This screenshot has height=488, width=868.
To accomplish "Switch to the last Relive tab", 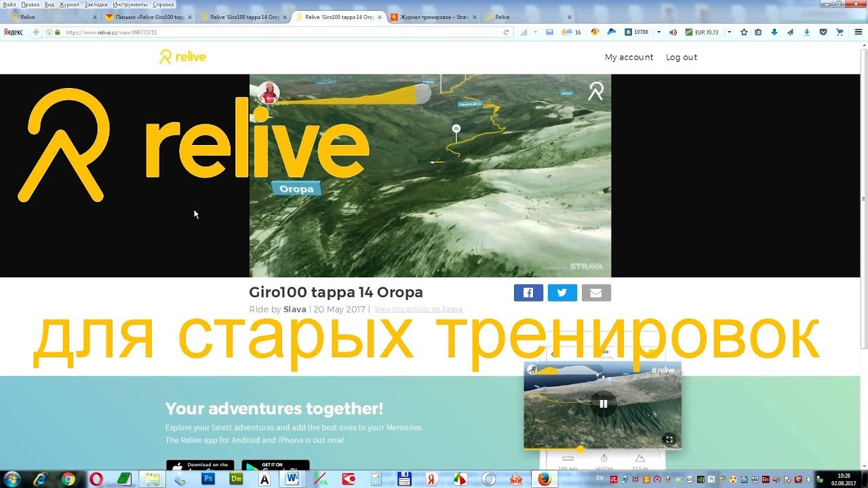I will 528,17.
